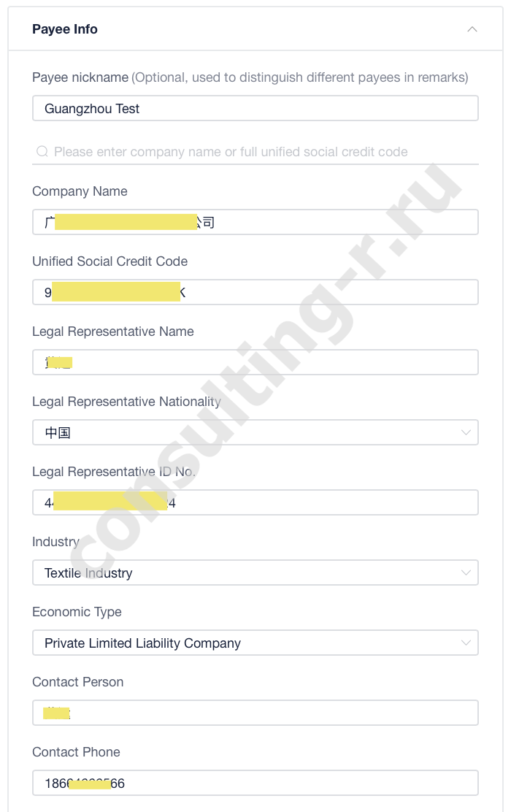Click the arrow icon in Industry field

466,572
